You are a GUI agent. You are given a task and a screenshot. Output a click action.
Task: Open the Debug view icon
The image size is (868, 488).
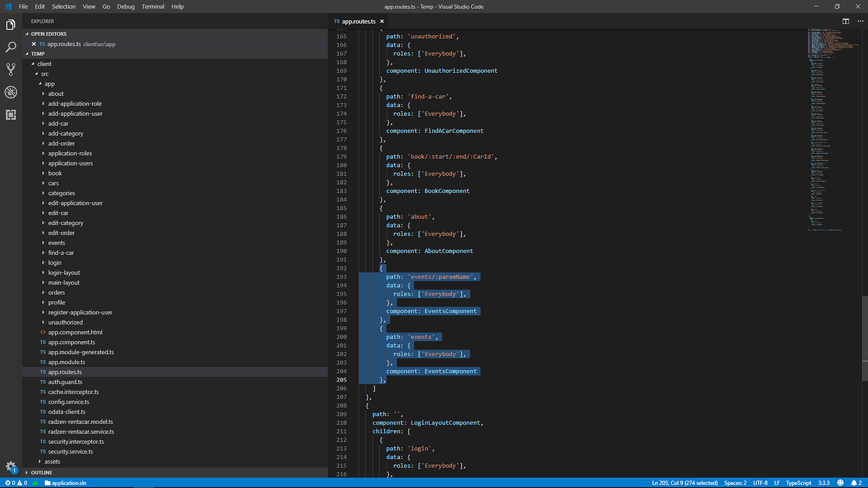pyautogui.click(x=11, y=92)
